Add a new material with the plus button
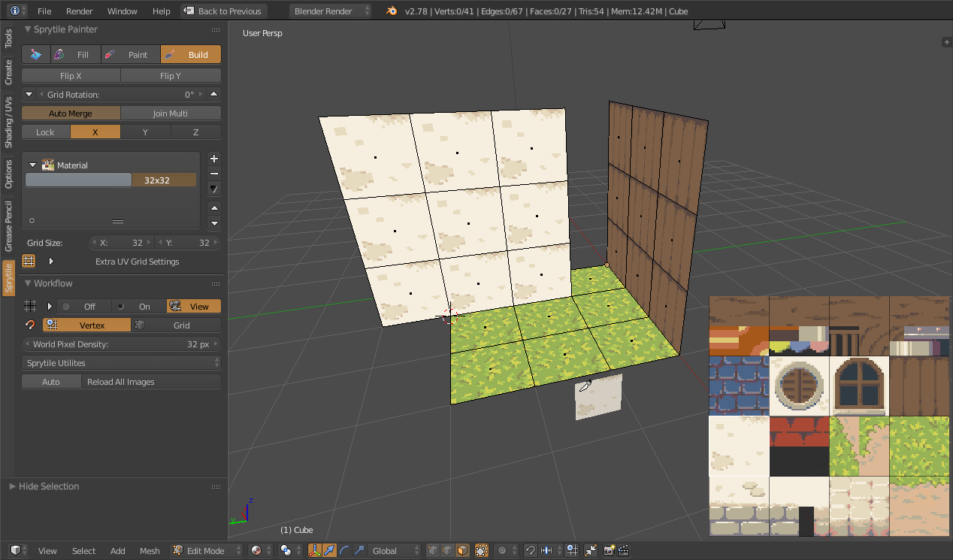 214,159
